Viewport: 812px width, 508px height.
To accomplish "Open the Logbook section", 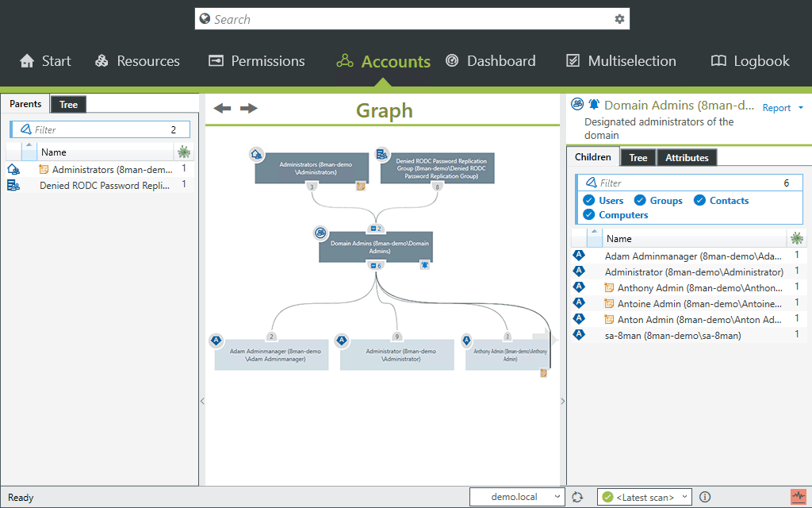I will coord(750,61).
